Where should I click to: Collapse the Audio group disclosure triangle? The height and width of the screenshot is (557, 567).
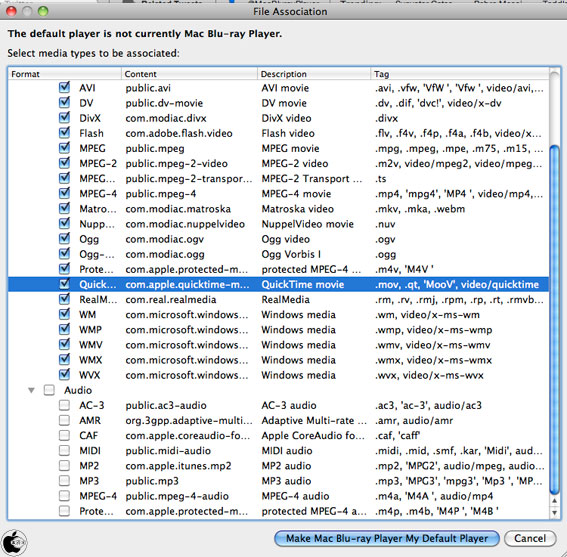(x=31, y=390)
